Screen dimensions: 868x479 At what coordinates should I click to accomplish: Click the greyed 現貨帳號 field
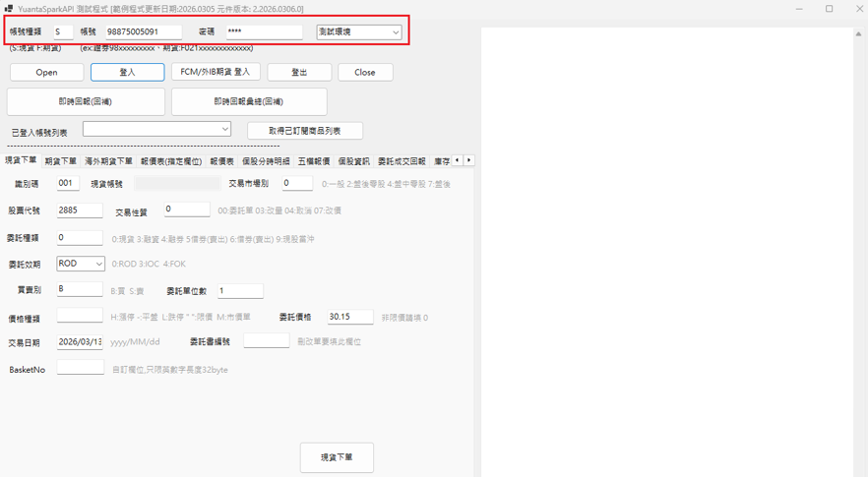click(x=177, y=183)
